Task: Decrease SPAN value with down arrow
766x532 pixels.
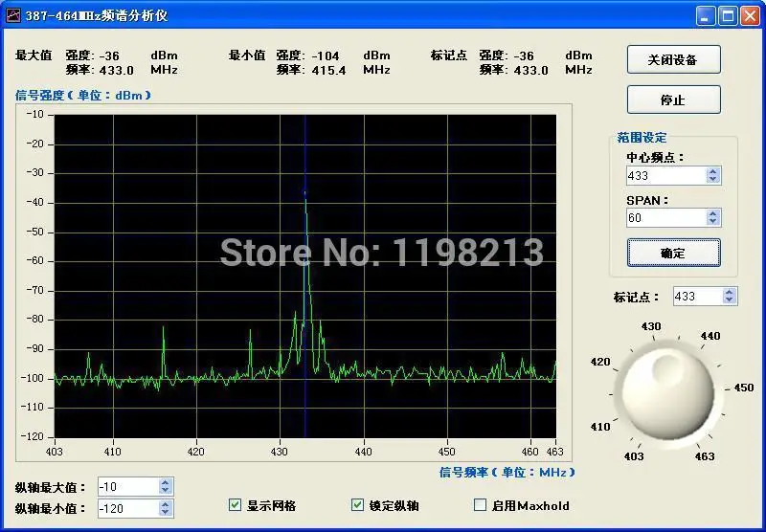Action: pyautogui.click(x=713, y=222)
